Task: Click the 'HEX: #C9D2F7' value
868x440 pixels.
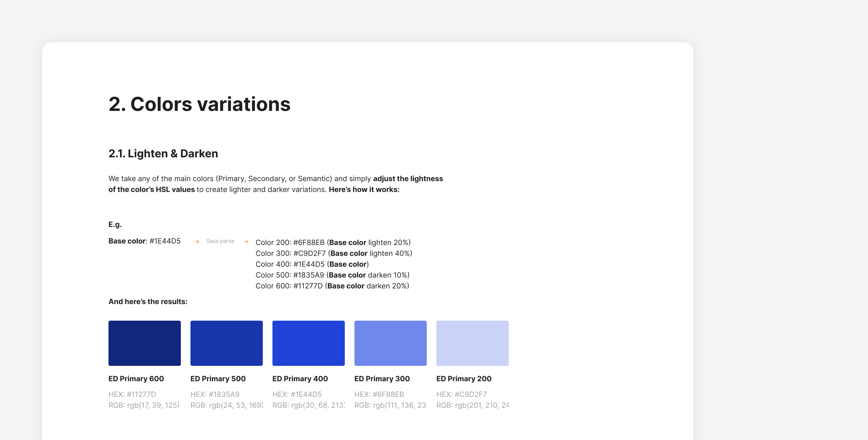Action: (462, 394)
